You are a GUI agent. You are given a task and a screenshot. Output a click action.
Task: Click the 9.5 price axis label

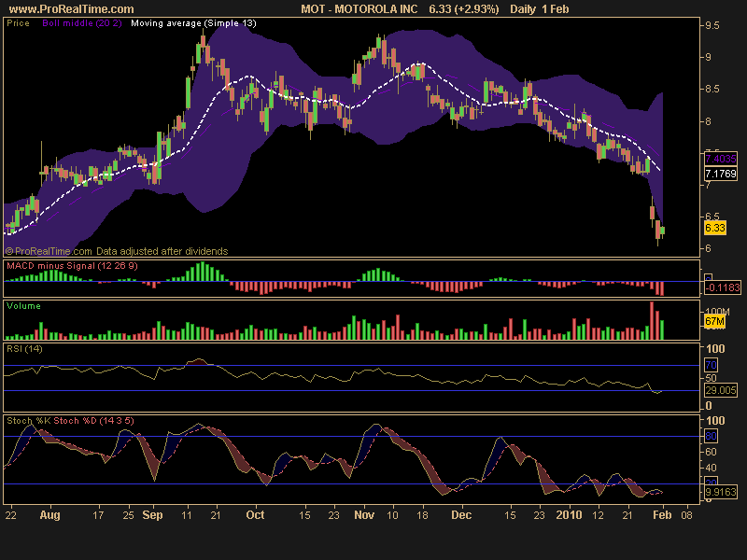click(x=712, y=25)
